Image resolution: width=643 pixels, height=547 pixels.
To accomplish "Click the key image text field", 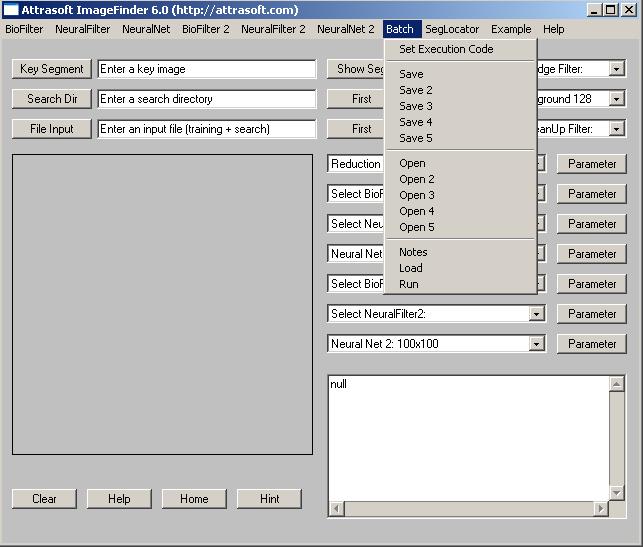I will tap(207, 69).
